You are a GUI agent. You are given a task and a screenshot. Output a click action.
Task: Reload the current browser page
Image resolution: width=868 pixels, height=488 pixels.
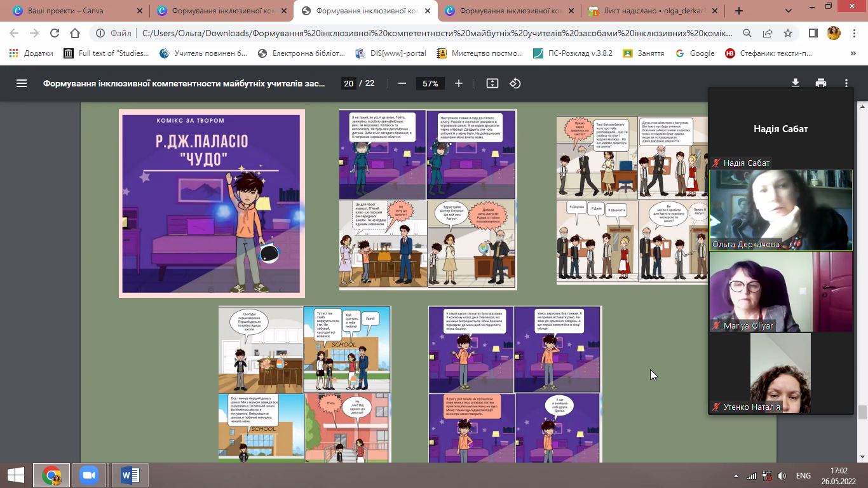(55, 34)
